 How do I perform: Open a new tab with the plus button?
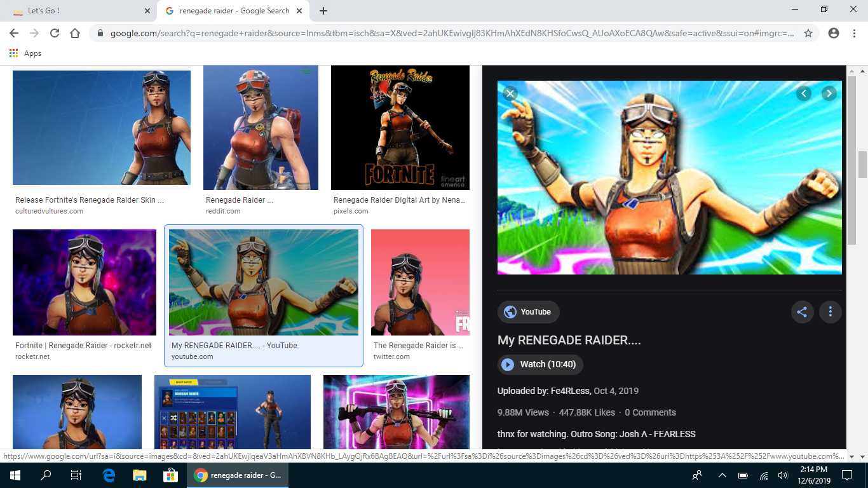click(323, 11)
